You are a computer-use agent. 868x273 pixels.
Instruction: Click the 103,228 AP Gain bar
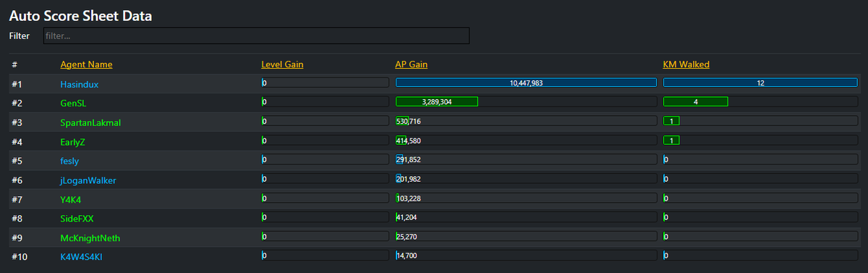pyautogui.click(x=526, y=198)
